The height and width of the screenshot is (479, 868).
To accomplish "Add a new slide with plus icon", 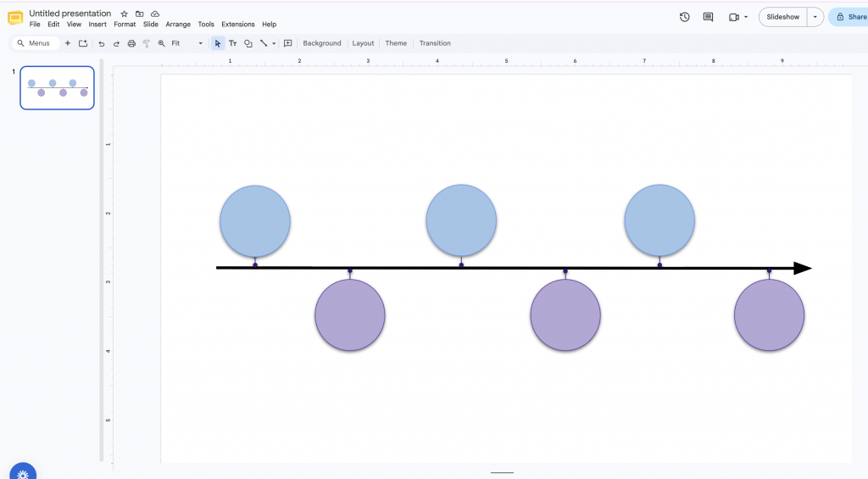I will click(x=68, y=43).
